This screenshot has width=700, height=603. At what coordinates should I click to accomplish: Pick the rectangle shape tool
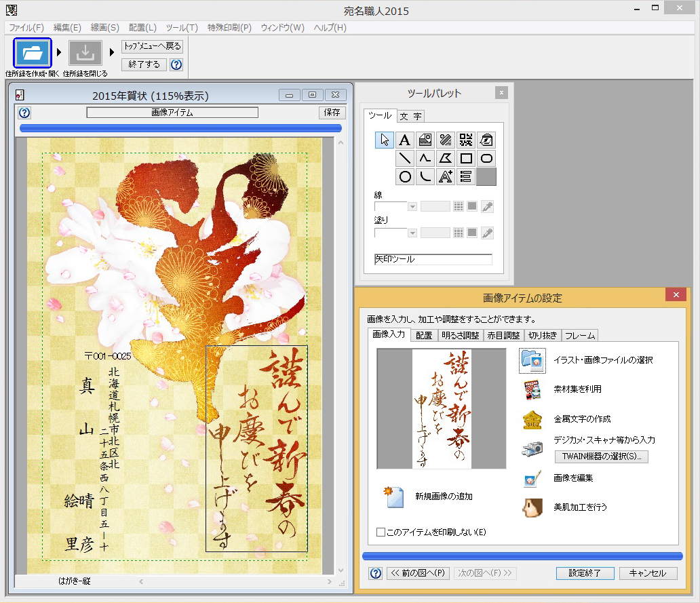click(466, 159)
